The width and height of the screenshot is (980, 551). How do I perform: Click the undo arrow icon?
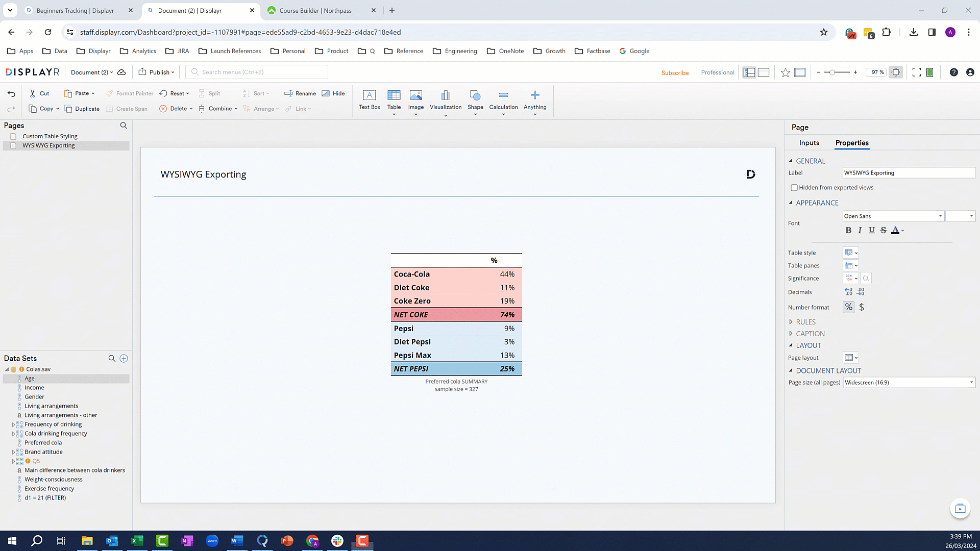click(11, 94)
